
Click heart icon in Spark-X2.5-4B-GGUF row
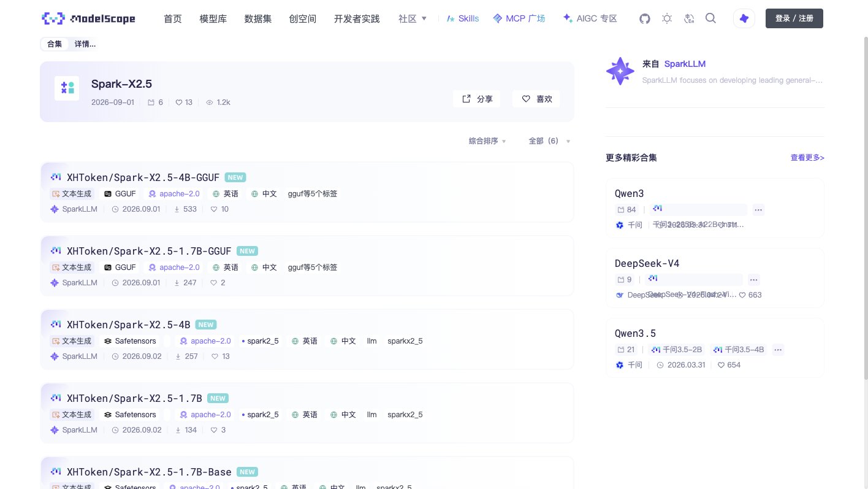(214, 209)
